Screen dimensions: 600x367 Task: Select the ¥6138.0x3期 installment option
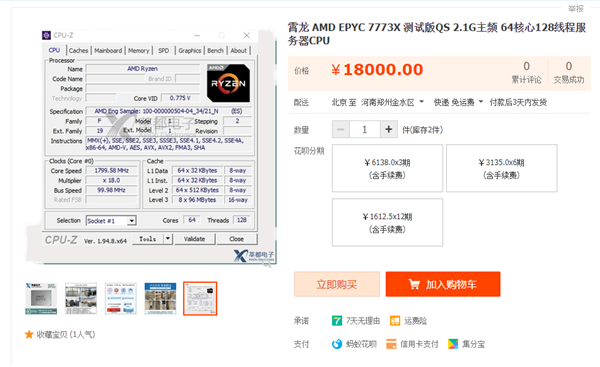(387, 168)
